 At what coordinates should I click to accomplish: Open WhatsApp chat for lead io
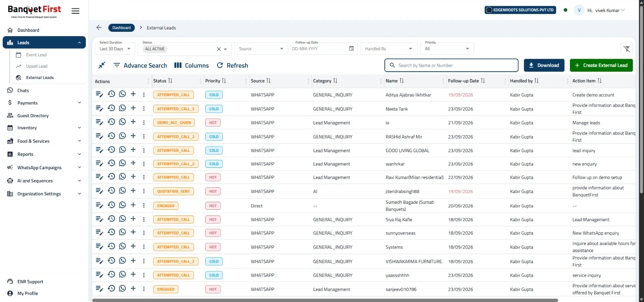coord(122,122)
